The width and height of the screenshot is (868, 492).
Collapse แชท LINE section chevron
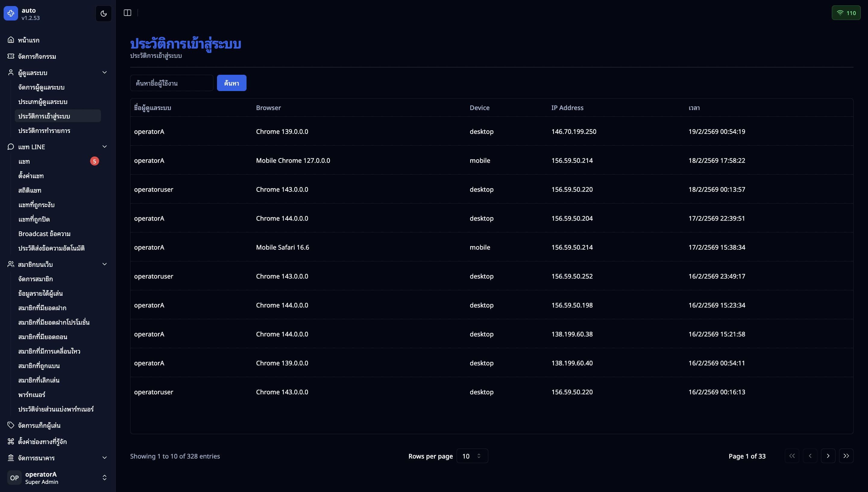point(104,146)
